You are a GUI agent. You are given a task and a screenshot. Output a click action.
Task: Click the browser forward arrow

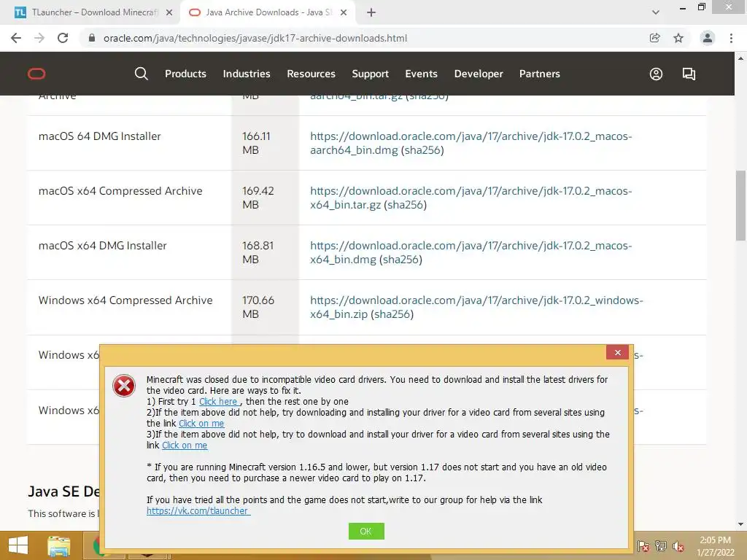39,38
